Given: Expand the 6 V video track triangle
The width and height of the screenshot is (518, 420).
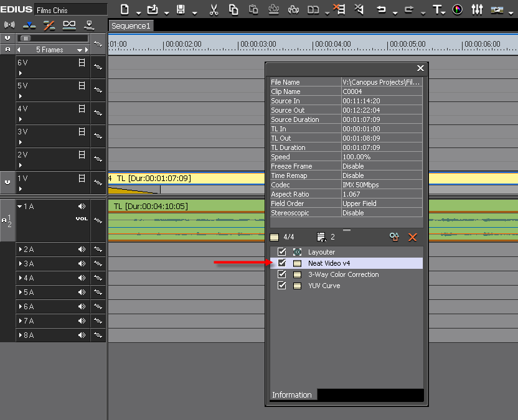Looking at the screenshot, I should (x=21, y=73).
